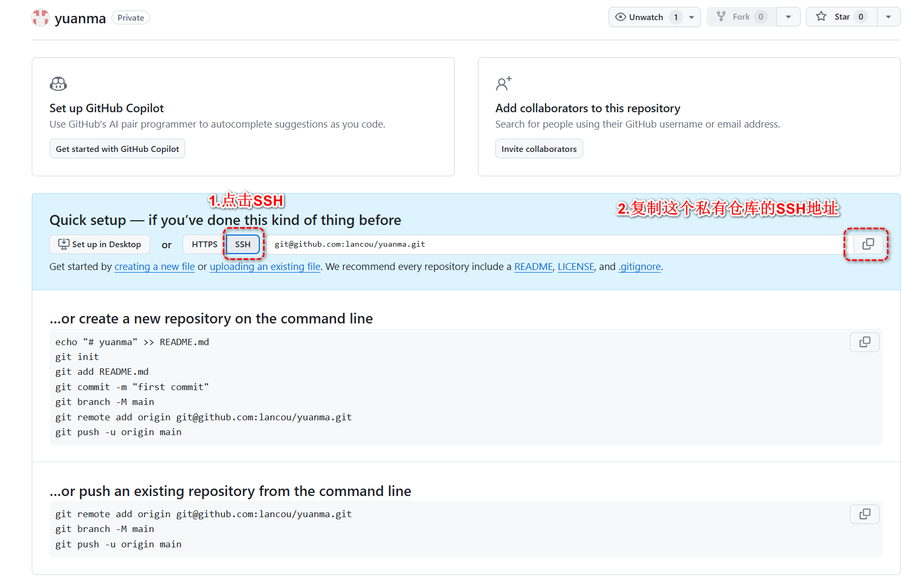
Task: Click the watch count 1 badge
Action: (676, 17)
